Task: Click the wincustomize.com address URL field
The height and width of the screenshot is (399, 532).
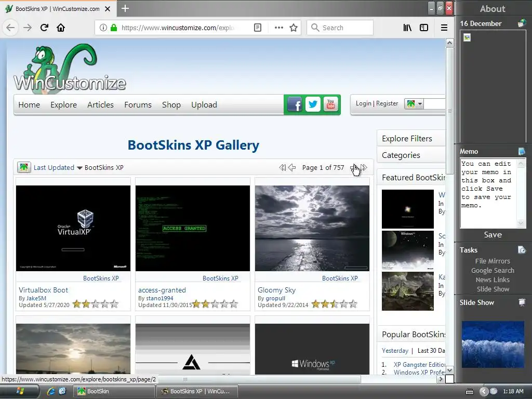Action: pyautogui.click(x=178, y=28)
